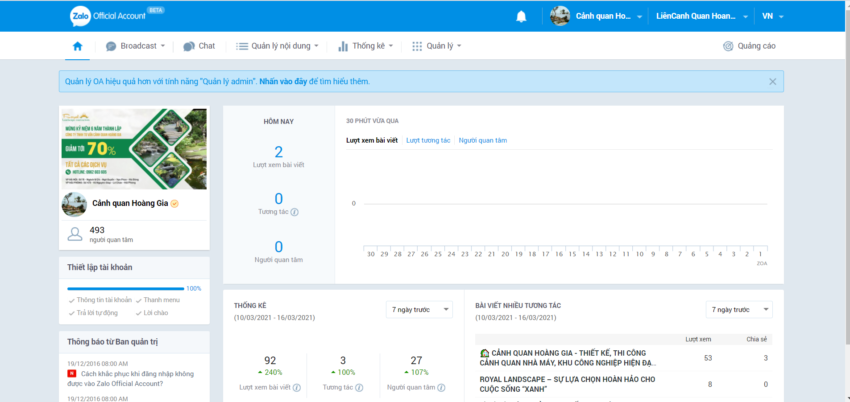Close the Quản lý admin info banner
Viewport: 850px width, 402px height.
(772, 81)
